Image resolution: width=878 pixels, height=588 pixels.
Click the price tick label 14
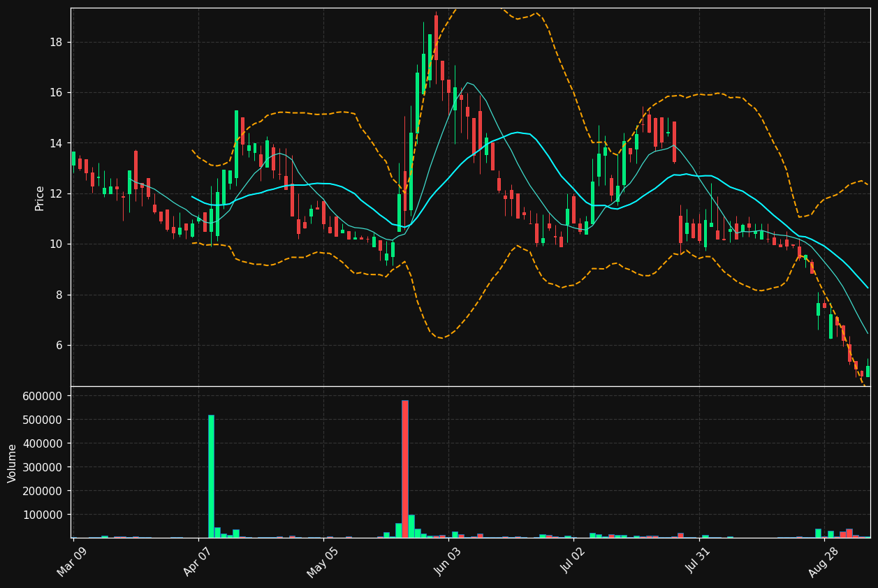tap(56, 143)
